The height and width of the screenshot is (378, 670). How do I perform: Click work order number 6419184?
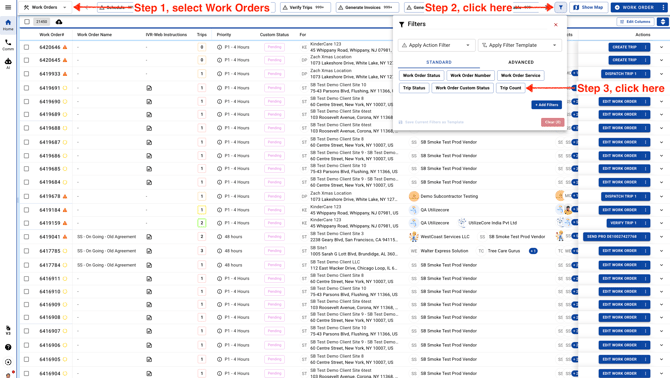coord(50,210)
